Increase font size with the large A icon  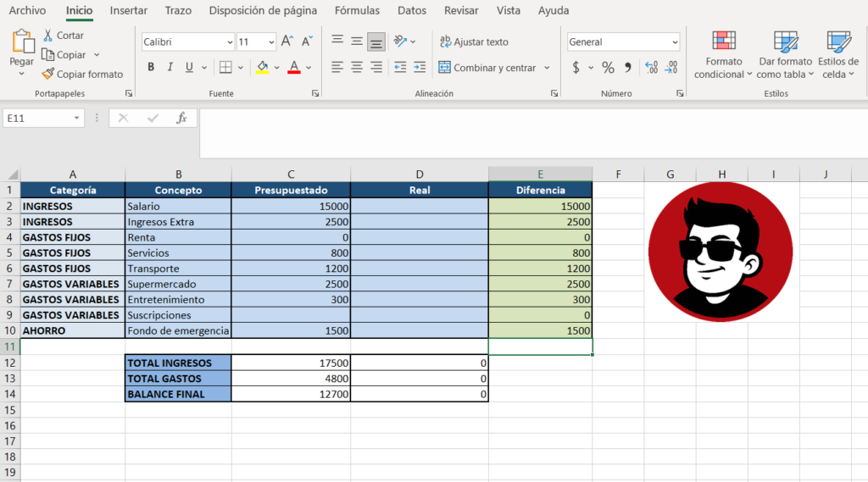coord(287,42)
